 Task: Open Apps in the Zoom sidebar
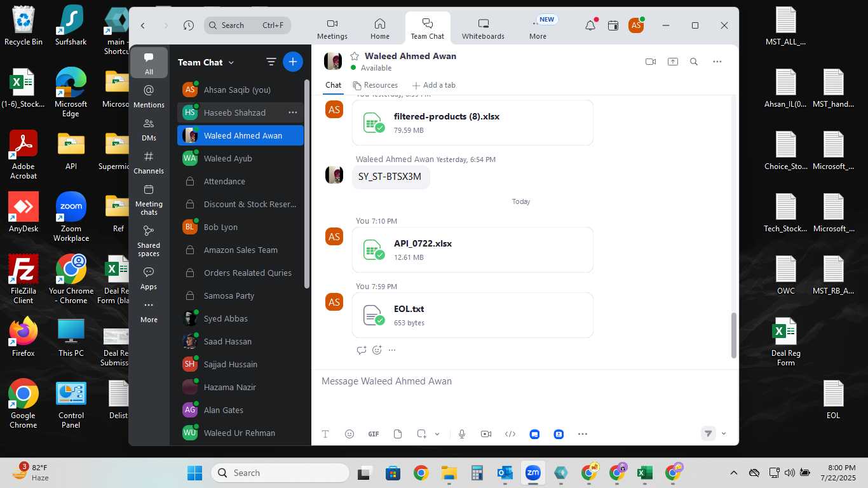point(149,278)
